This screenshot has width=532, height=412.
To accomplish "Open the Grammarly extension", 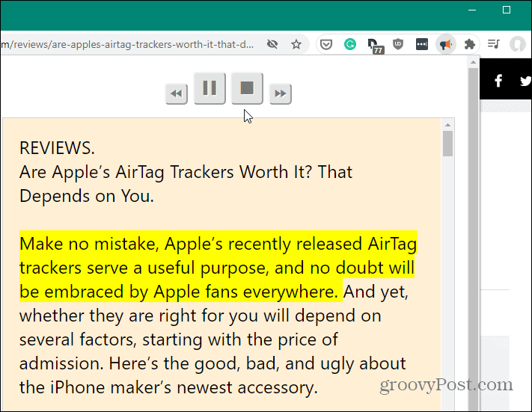I will 349,45.
